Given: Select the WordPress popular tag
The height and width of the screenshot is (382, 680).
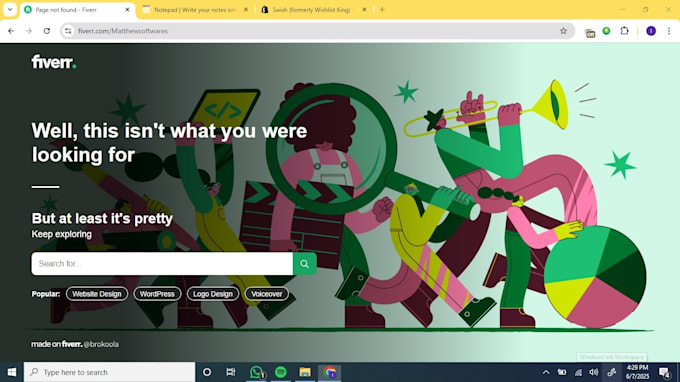Looking at the screenshot, I should (x=157, y=294).
